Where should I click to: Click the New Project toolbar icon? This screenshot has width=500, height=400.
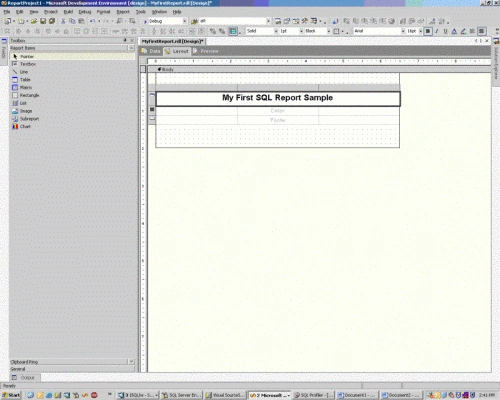tap(7, 21)
